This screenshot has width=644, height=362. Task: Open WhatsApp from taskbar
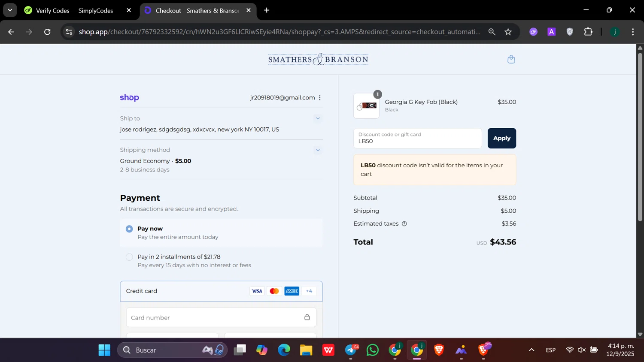[373, 350]
